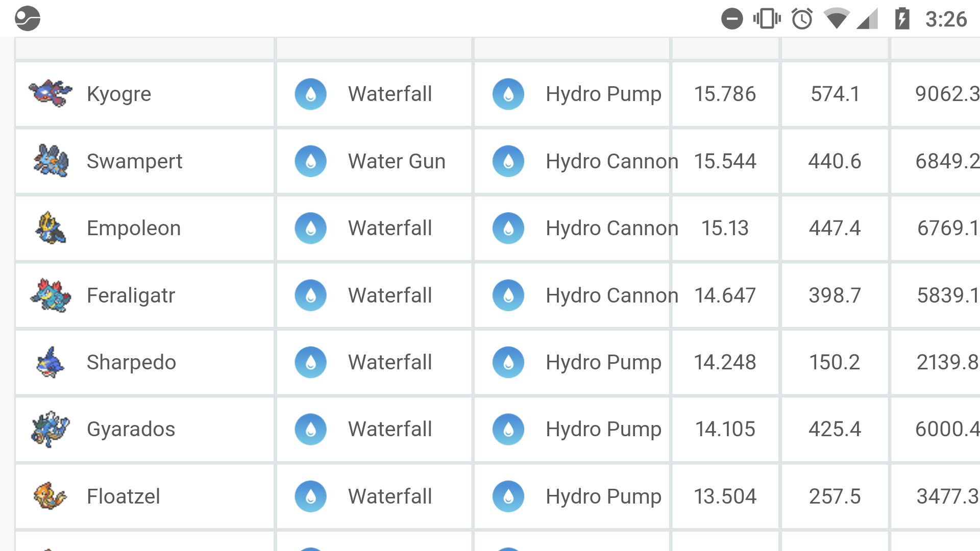Tap the alarm clock status icon
The width and height of the screenshot is (980, 551).
pyautogui.click(x=802, y=19)
